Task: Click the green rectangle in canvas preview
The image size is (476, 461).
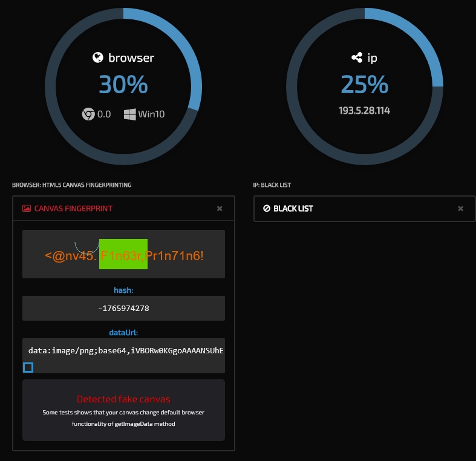Action: point(124,254)
